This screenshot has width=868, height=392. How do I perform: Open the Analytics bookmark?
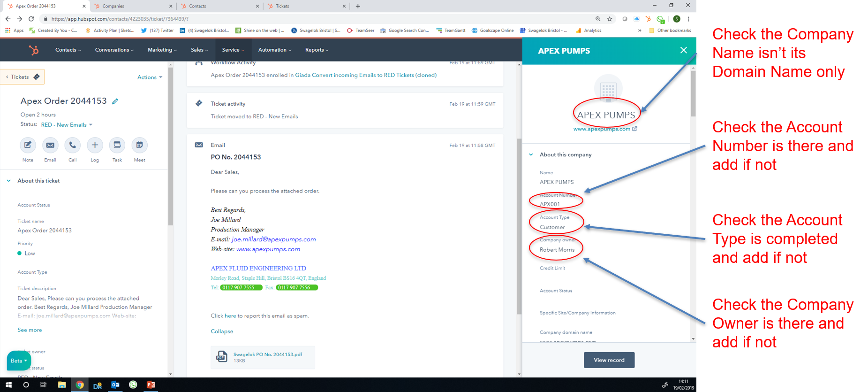tap(589, 31)
